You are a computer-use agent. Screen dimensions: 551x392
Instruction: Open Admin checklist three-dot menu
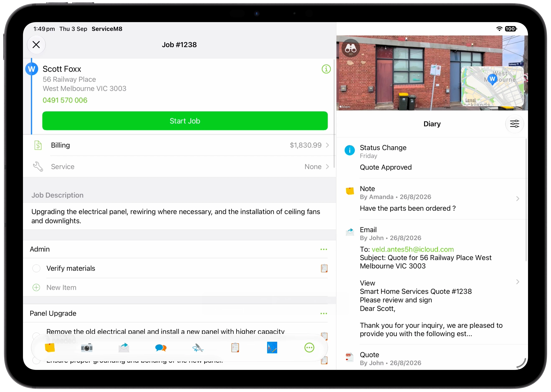[324, 249]
